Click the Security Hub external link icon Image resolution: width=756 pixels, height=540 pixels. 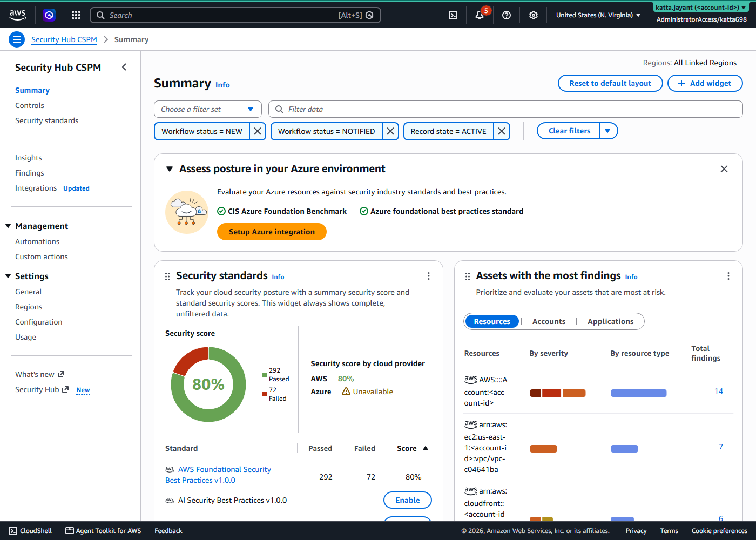[65, 389]
